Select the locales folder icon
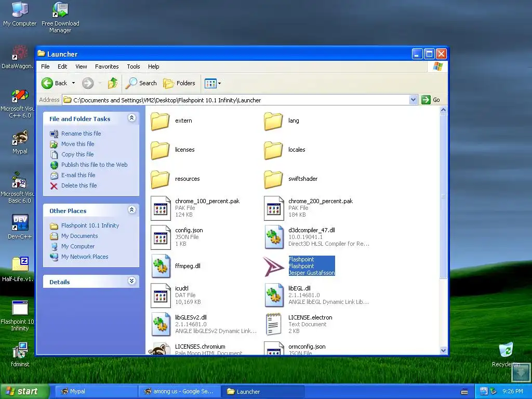 point(273,150)
